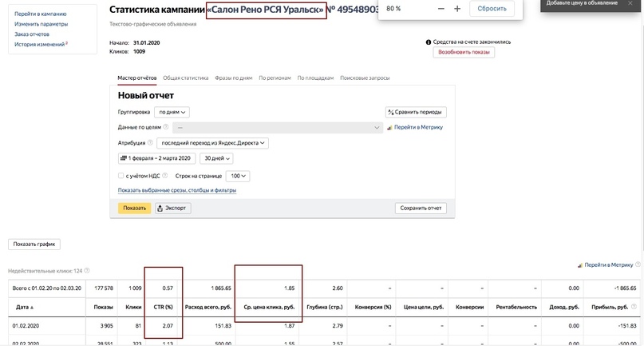644x346 pixels.
Task: Click the 'Глубина (стр.)' column header
Action: 325,308
